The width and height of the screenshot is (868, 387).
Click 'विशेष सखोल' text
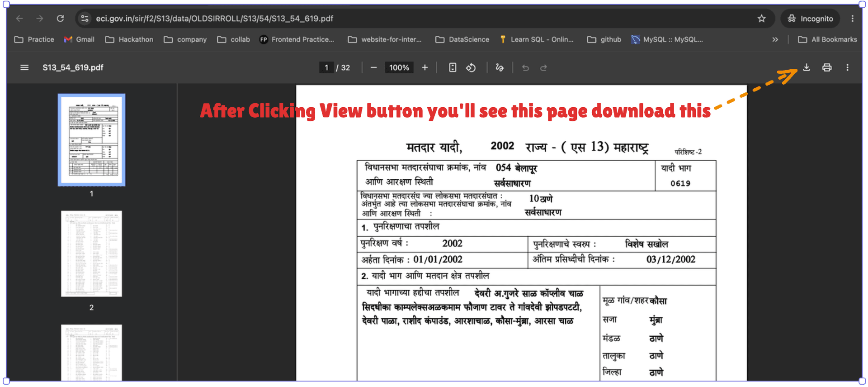pos(646,244)
